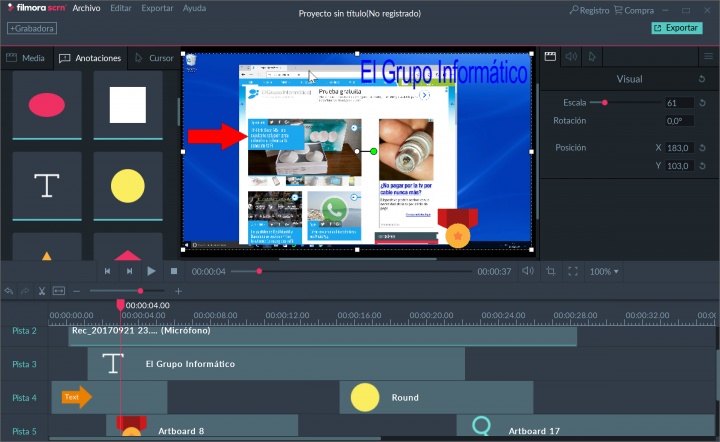Reset the Escala value
This screenshot has height=442, width=720.
[703, 103]
